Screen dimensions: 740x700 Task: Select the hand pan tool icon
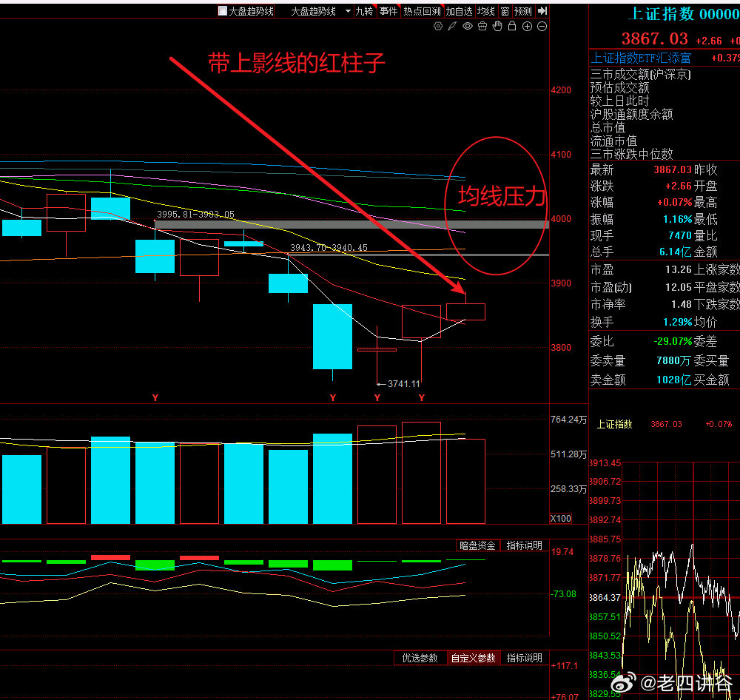[x=497, y=27]
